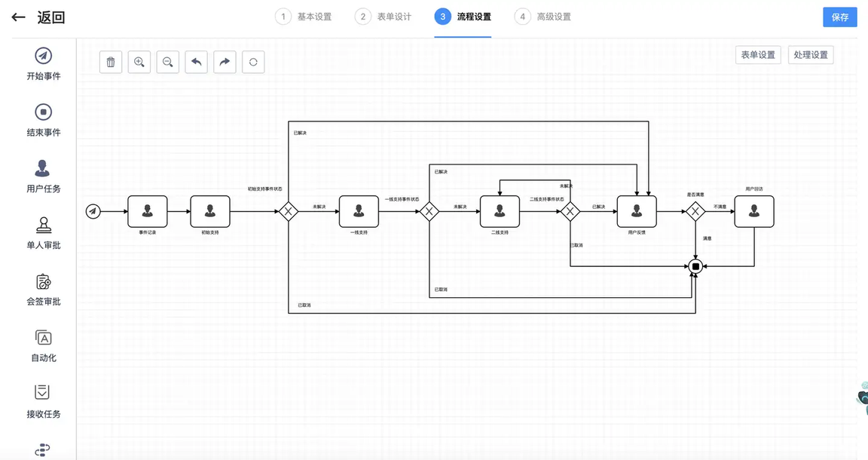Image resolution: width=868 pixels, height=460 pixels.
Task: Select the 一线支持事件状态 gateway diamond
Action: [x=429, y=211]
